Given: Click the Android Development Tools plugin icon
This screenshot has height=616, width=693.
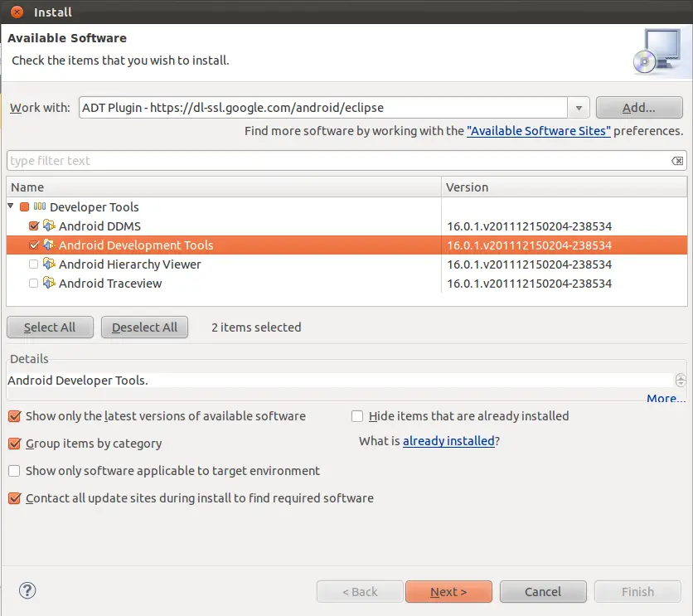Looking at the screenshot, I should click(49, 245).
